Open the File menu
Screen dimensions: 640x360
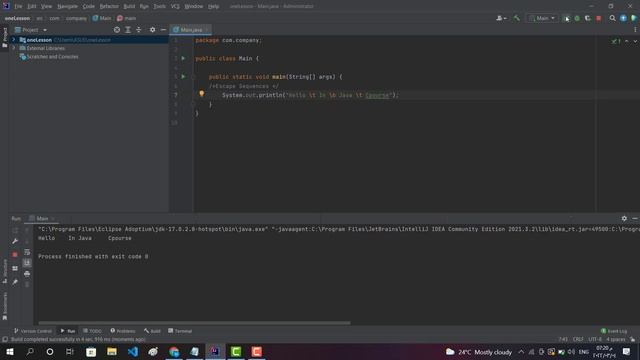[x=18, y=6]
